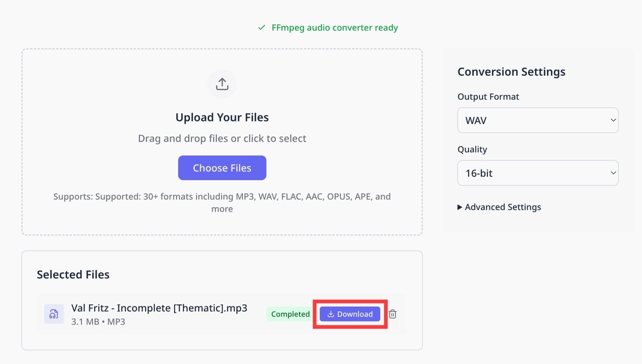642x364 pixels.
Task: Delete the file using the trash icon
Action: click(393, 314)
